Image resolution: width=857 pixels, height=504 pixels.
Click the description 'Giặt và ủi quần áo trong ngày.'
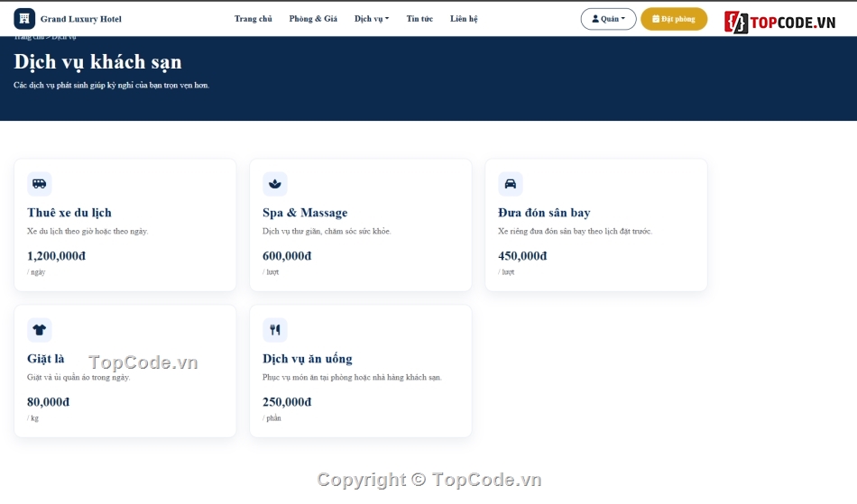pos(78,377)
